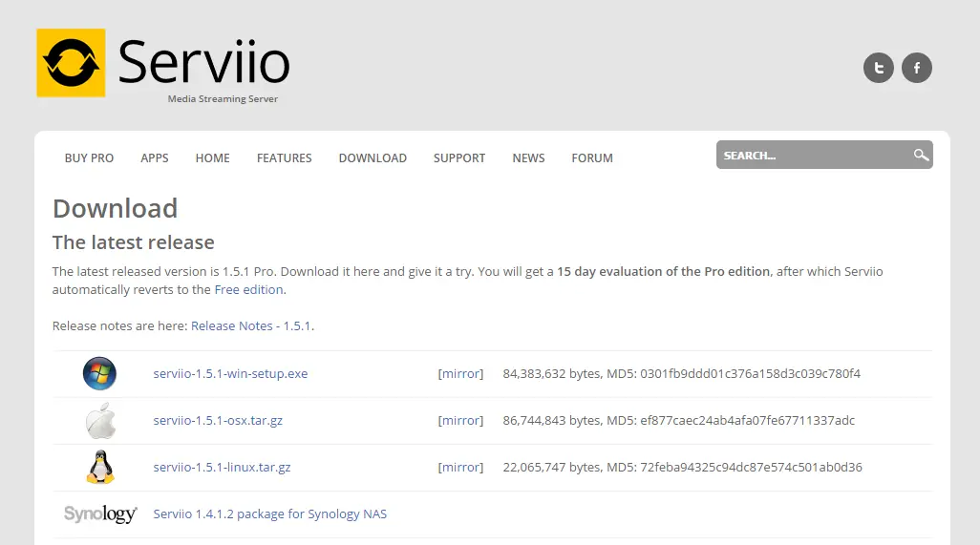Download serviio-1.5.1-osx.tar.gz
The image size is (980, 545).
pyautogui.click(x=218, y=420)
